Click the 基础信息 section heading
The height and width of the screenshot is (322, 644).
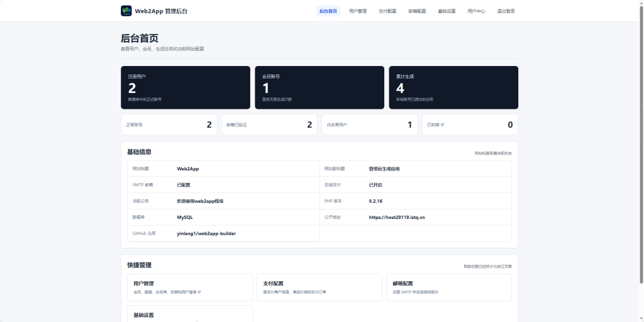pyautogui.click(x=139, y=152)
